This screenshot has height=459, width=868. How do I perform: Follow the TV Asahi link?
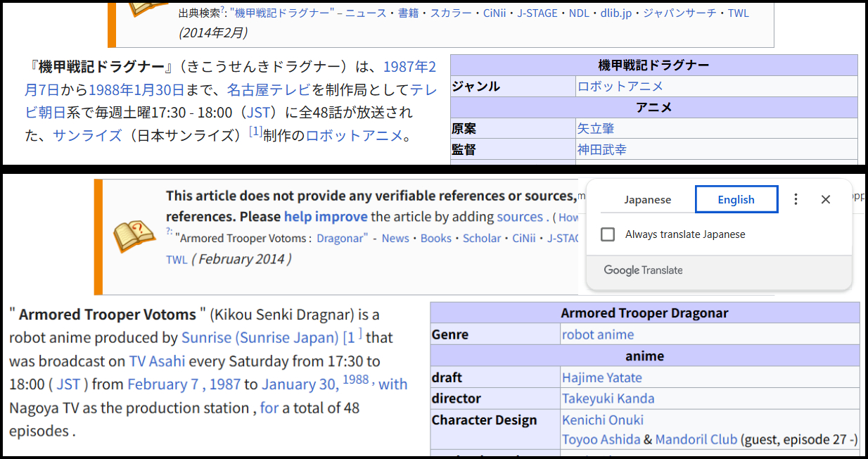point(157,361)
